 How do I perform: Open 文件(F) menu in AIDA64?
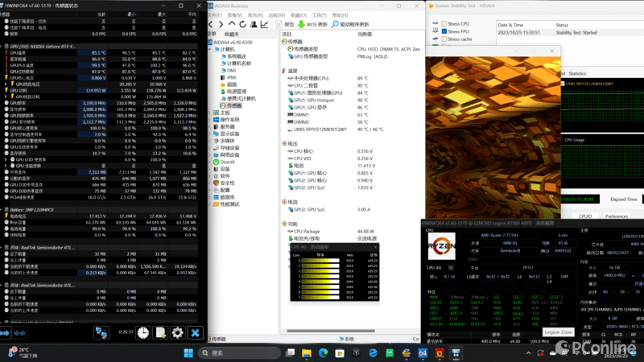click(215, 15)
